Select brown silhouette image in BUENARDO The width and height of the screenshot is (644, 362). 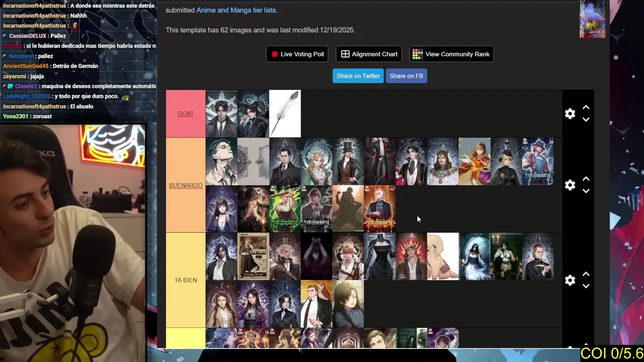click(x=348, y=209)
